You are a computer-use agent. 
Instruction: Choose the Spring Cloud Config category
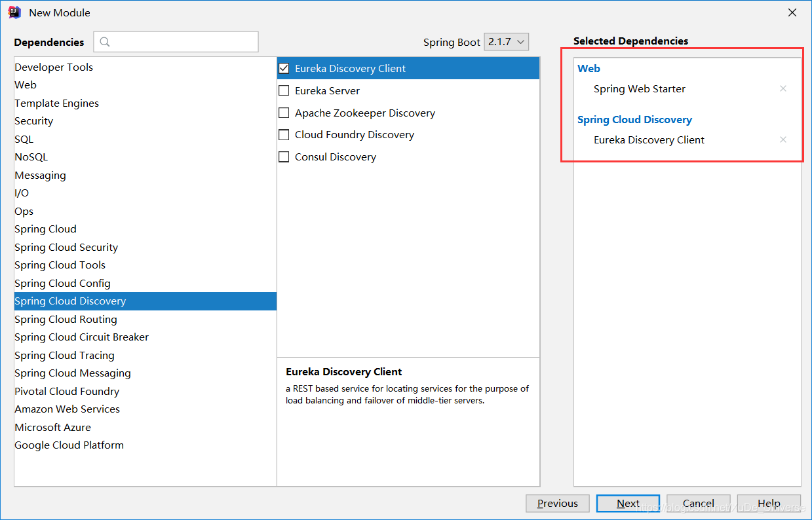(145, 283)
